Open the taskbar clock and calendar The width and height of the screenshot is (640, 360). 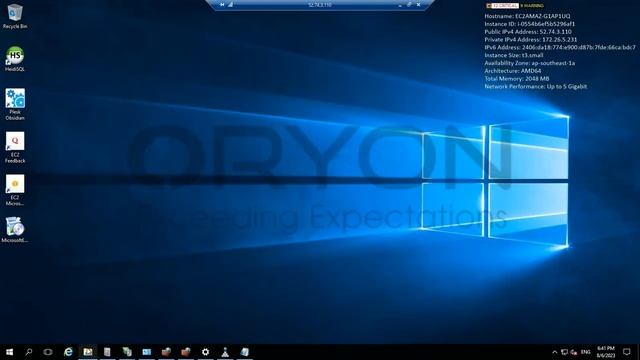tap(606, 352)
